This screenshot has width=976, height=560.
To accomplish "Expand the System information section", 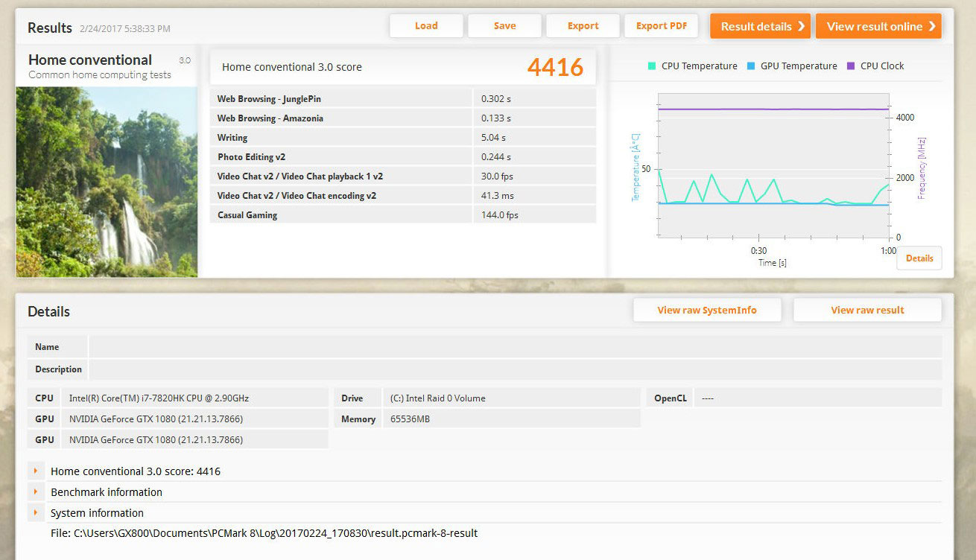I will tap(36, 513).
